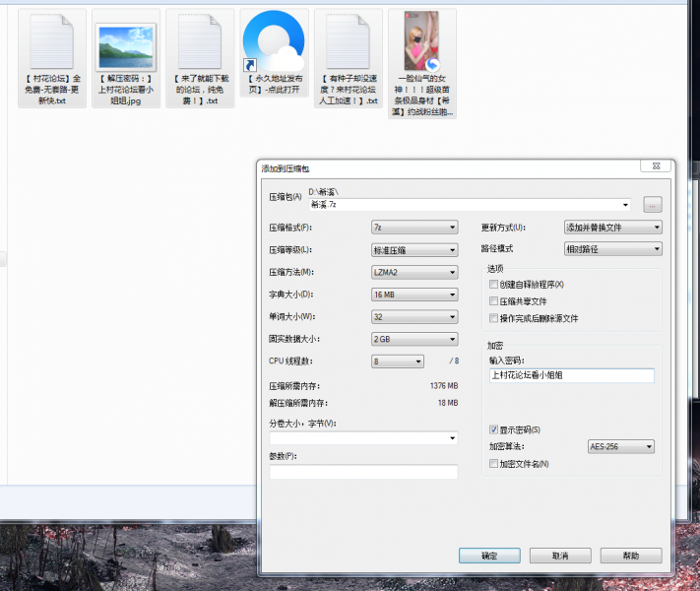The height and width of the screenshot is (591, 700).
Task: Select the 【有种子却没速度】 txt file icon
Action: pyautogui.click(x=347, y=44)
